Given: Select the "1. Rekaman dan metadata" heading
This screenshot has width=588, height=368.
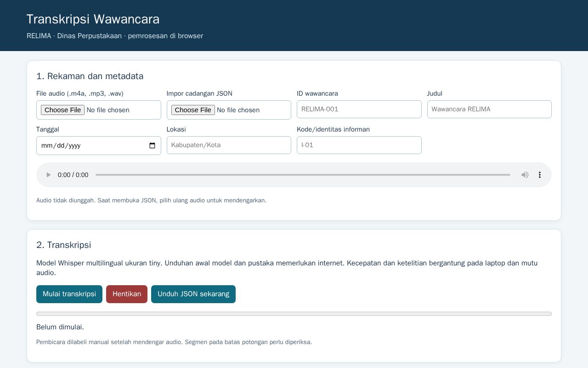Looking at the screenshot, I should pyautogui.click(x=90, y=76).
